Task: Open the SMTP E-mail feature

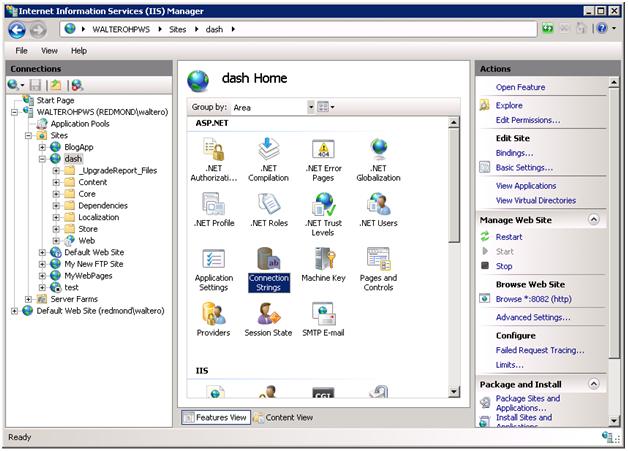Action: [x=323, y=320]
